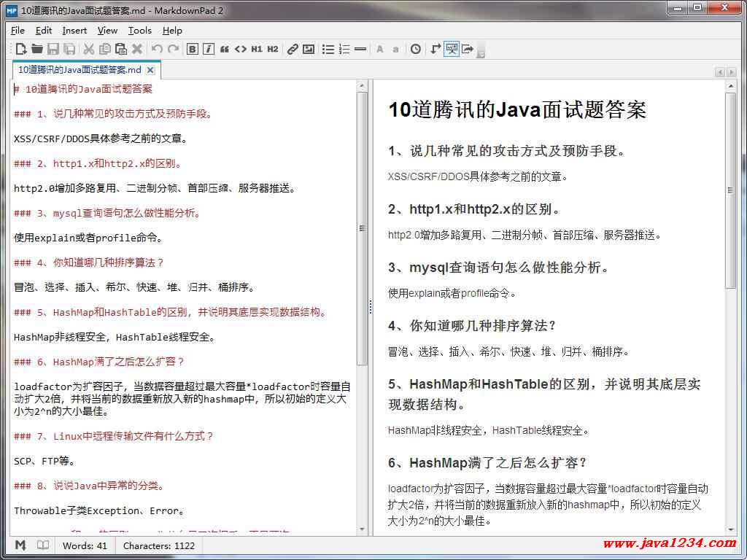
Task: Toggle the LivePreview pane icon
Action: point(451,49)
